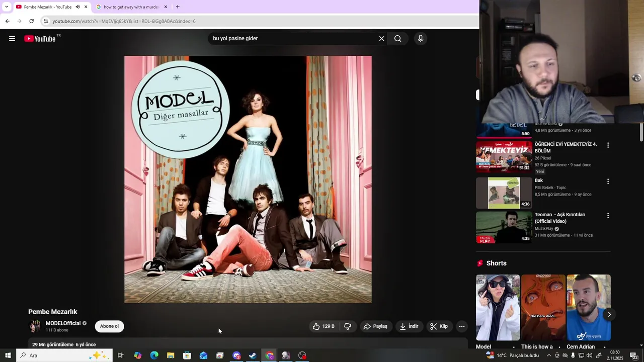Viewport: 644px width, 362px height.
Task: Click the taskbar Ara search box
Action: [64, 355]
